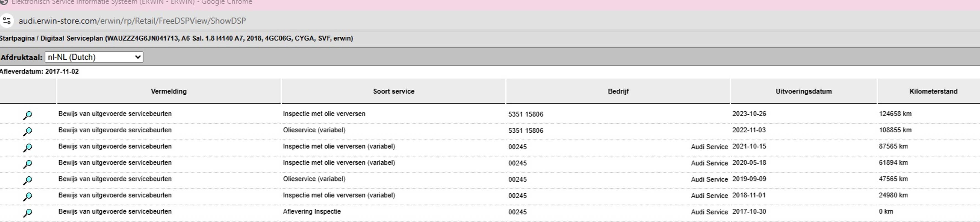Click the site settings icon in address bar
This screenshot has height=222, width=980.
[7, 21]
